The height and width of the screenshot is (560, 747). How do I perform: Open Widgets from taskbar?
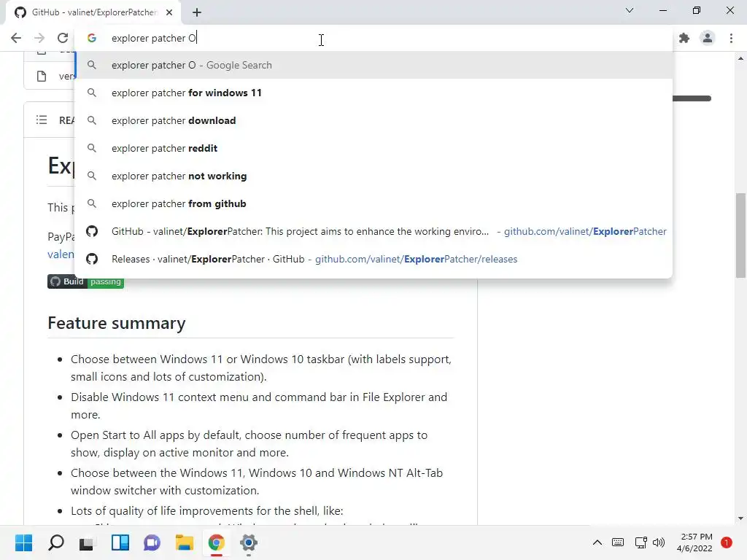tap(120, 542)
